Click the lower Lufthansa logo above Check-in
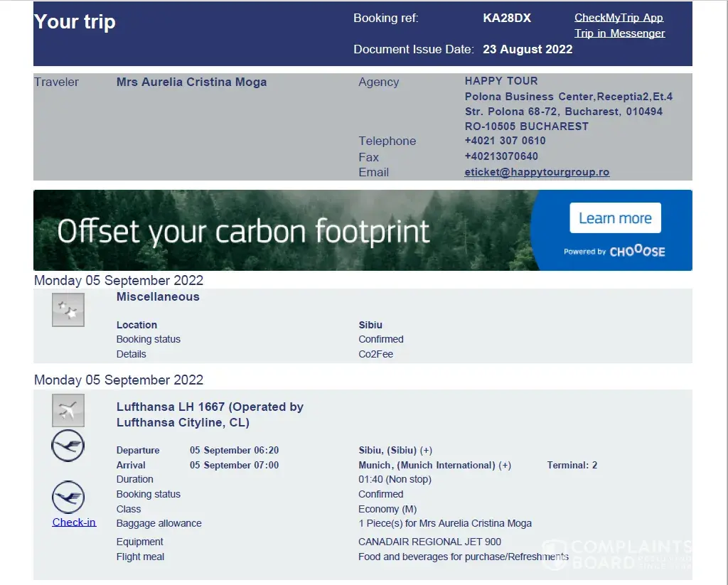The height and width of the screenshot is (585, 728). (x=68, y=497)
